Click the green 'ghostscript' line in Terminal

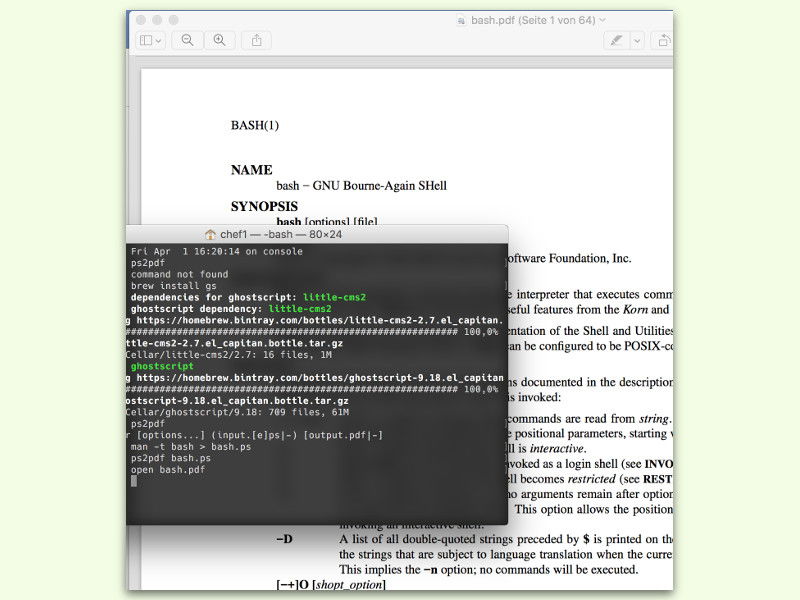tap(162, 366)
